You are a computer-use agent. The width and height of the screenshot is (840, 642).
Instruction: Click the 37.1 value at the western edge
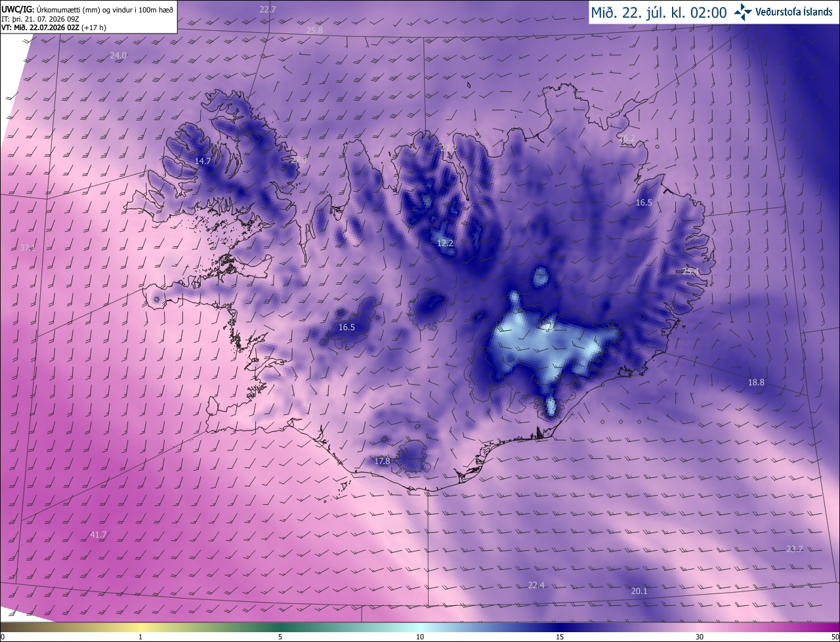pyautogui.click(x=28, y=247)
